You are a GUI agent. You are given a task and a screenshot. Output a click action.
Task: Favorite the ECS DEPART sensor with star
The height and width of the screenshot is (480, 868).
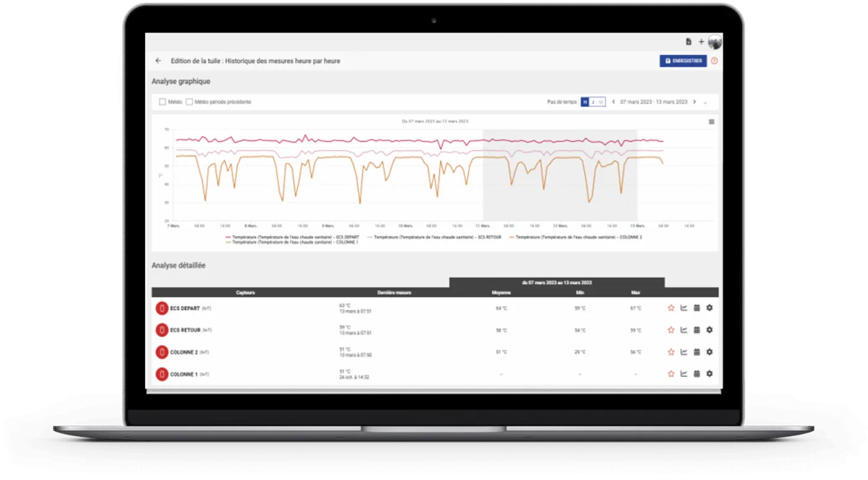pos(671,308)
